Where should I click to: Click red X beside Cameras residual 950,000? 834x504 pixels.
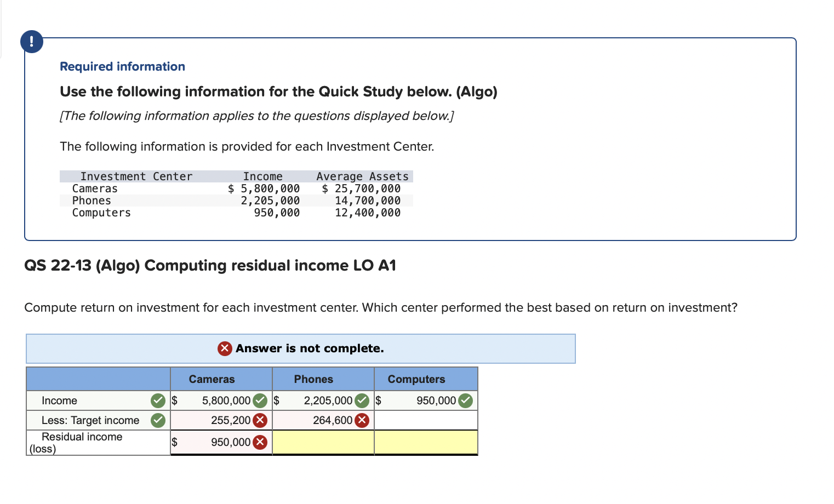tap(260, 442)
